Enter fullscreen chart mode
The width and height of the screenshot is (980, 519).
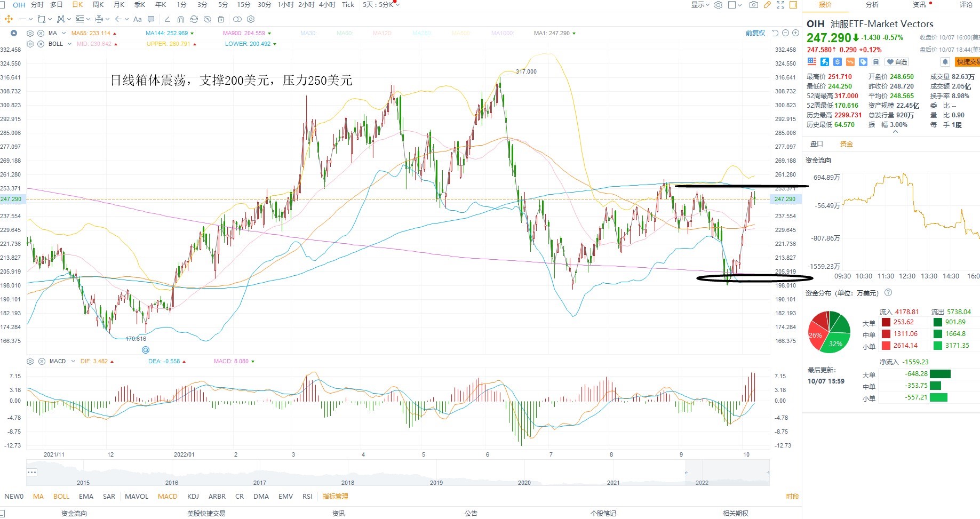click(x=780, y=5)
